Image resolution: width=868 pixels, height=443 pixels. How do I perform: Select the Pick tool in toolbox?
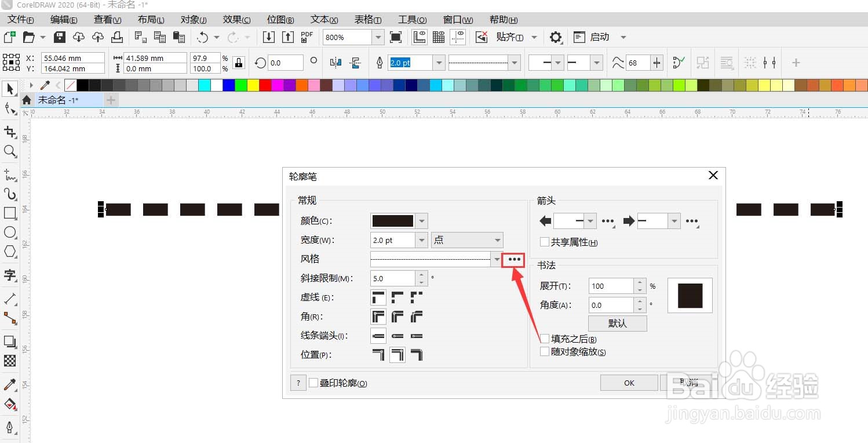click(10, 89)
